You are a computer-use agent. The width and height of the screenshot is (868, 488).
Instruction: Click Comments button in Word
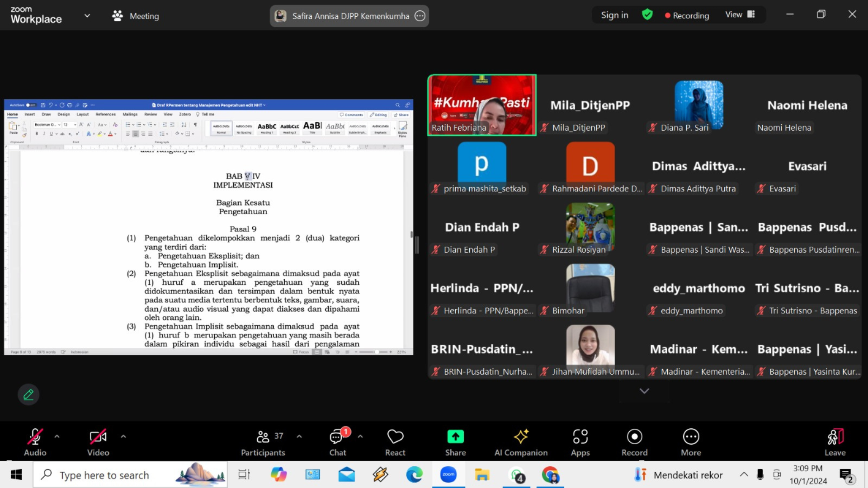(x=352, y=115)
